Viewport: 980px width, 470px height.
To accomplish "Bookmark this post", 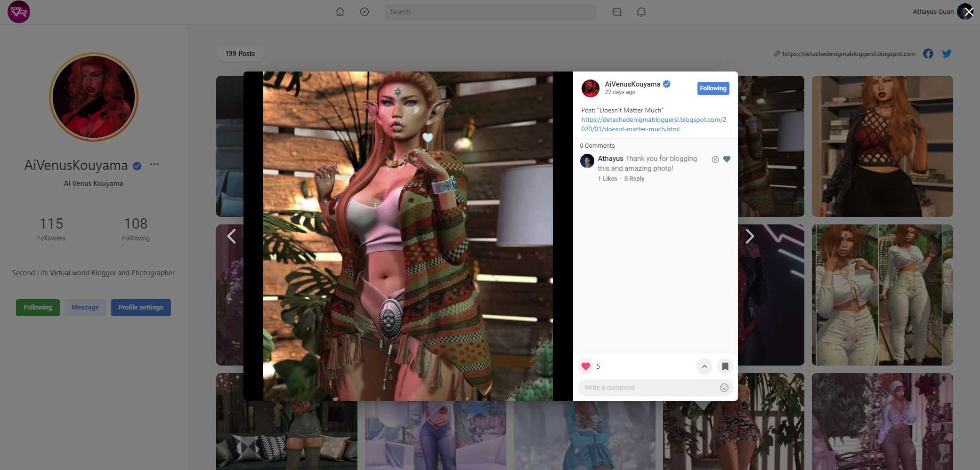I will [x=725, y=366].
